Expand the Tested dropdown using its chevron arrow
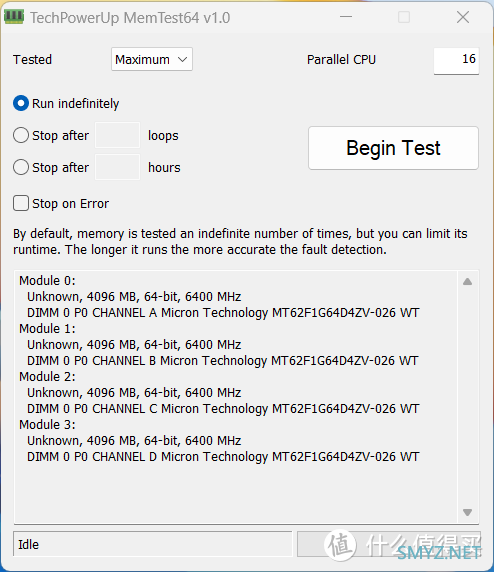 pos(182,59)
